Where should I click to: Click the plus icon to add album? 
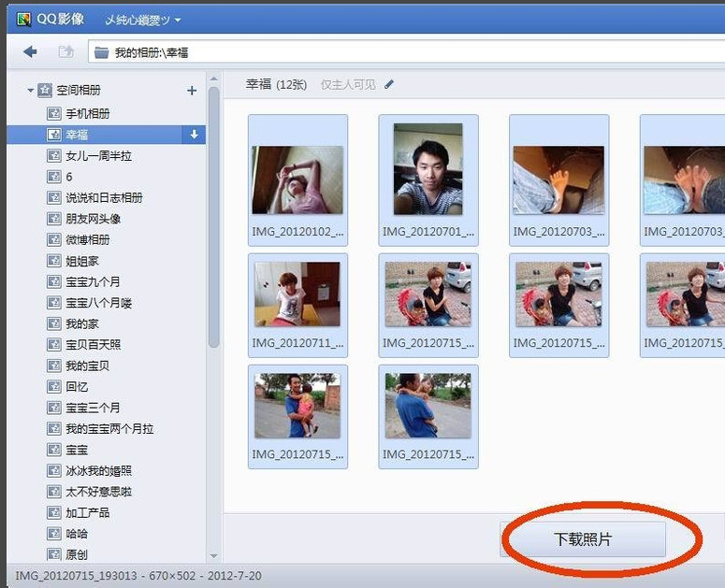(192, 91)
